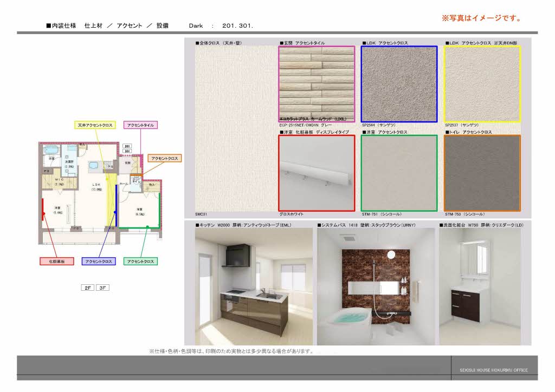
Task: Select the 3F floor label
Action: pos(102,288)
